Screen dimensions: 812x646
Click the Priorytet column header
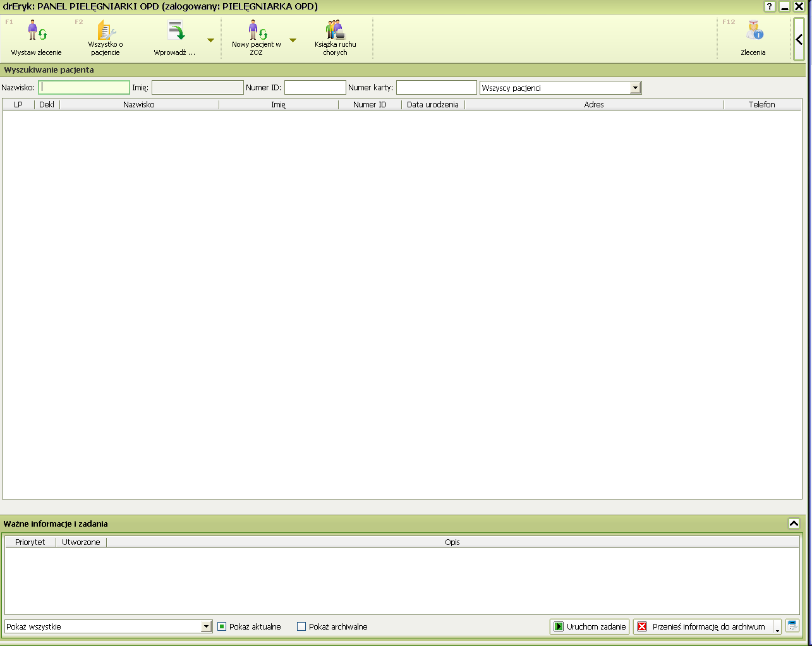(x=30, y=542)
